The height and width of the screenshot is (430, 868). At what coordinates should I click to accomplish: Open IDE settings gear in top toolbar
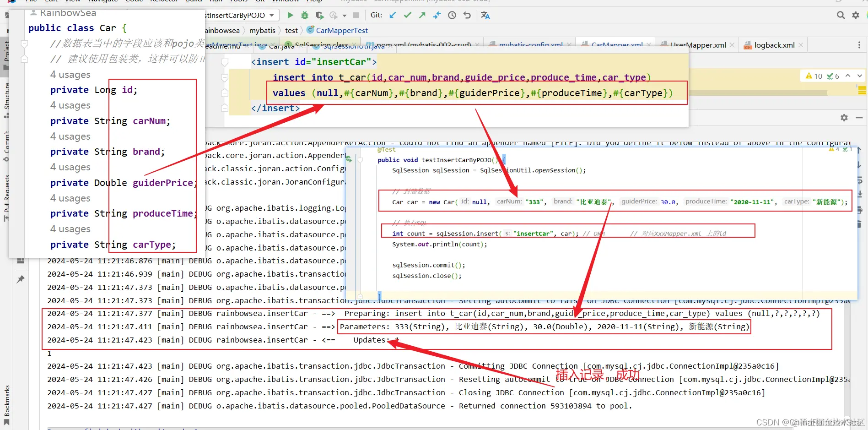click(856, 15)
